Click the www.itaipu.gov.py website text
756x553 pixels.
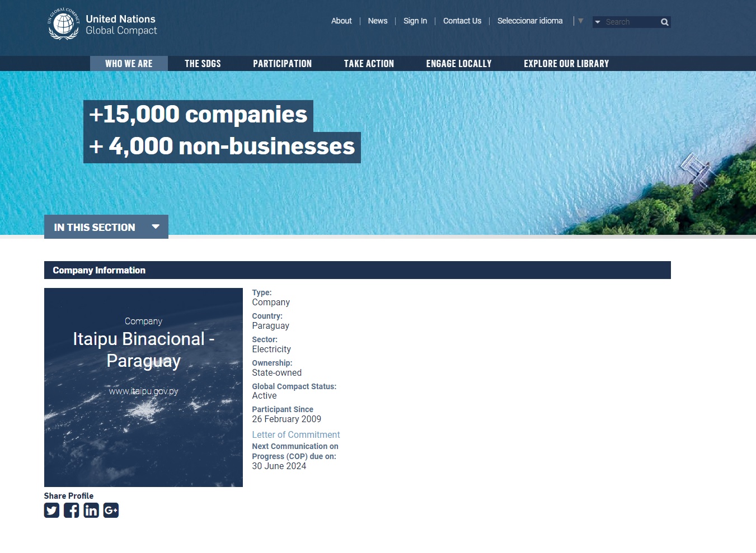point(143,391)
